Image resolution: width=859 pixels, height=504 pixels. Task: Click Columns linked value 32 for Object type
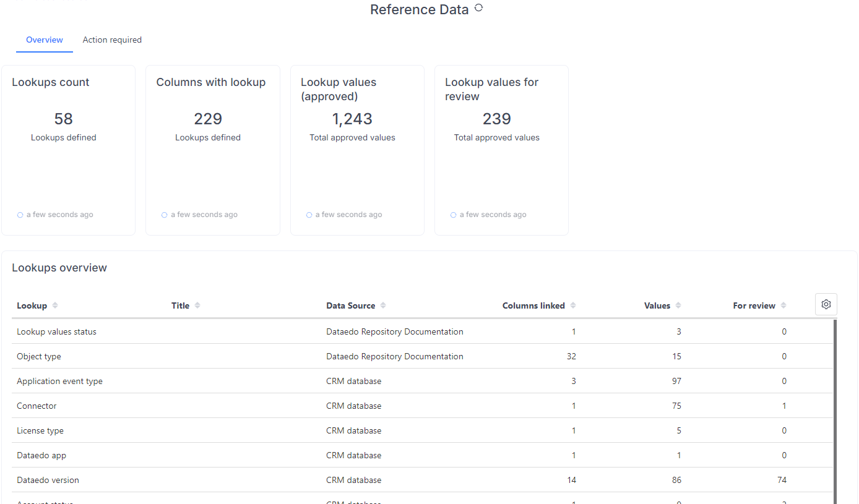pyautogui.click(x=571, y=356)
